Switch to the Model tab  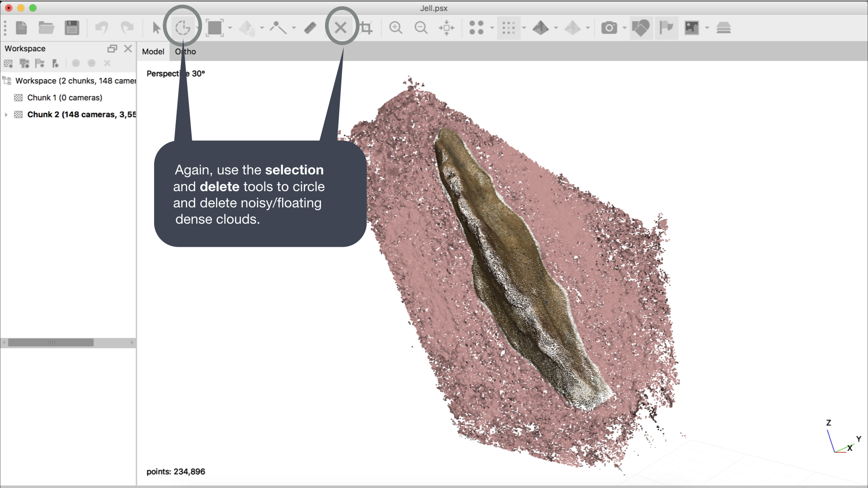153,52
